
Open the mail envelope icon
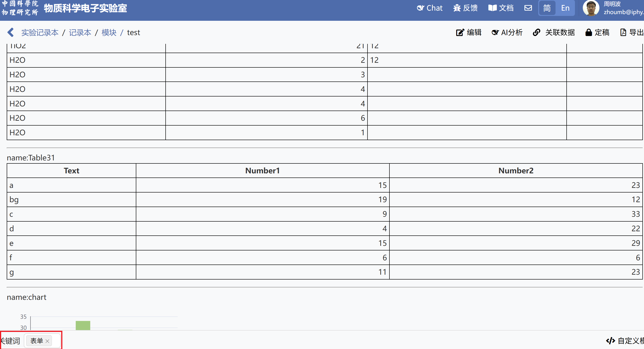[x=528, y=8]
